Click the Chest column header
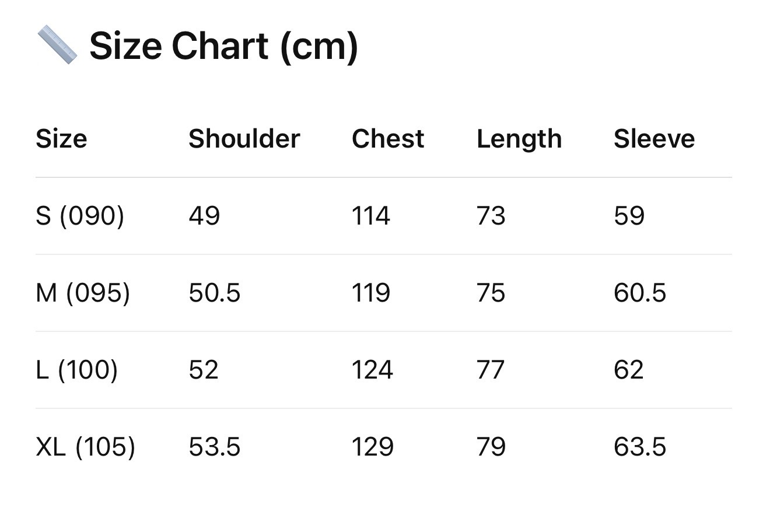 coord(388,139)
